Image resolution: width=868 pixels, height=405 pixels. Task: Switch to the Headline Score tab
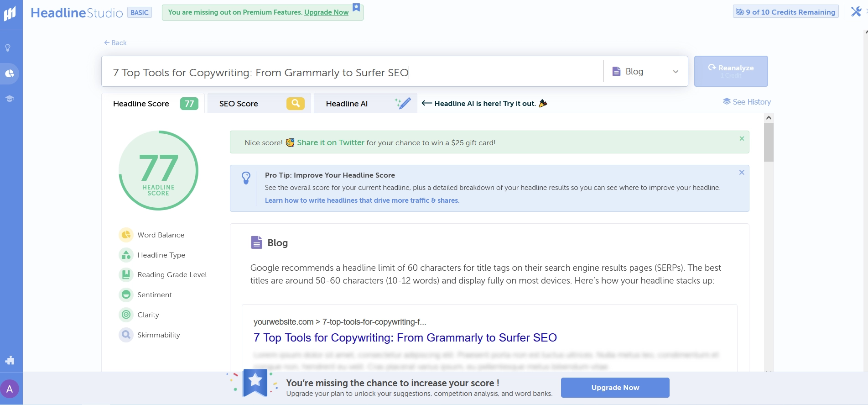(153, 104)
